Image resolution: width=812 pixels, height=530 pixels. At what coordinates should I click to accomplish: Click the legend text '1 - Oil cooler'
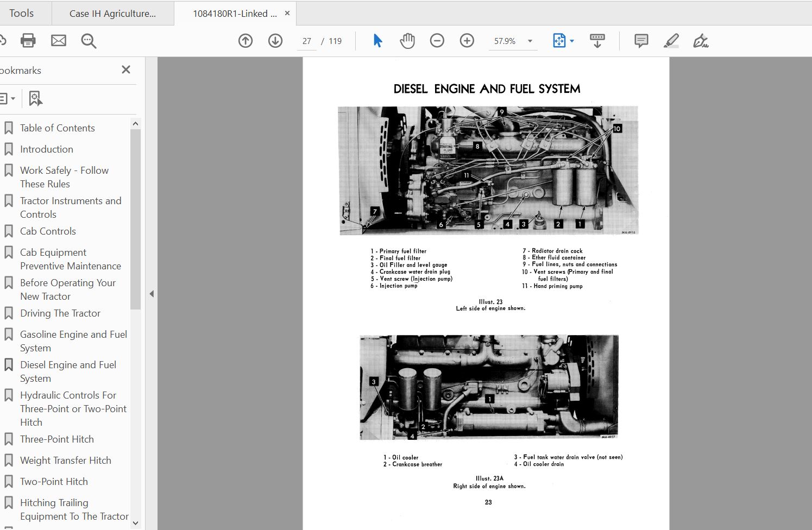(401, 457)
